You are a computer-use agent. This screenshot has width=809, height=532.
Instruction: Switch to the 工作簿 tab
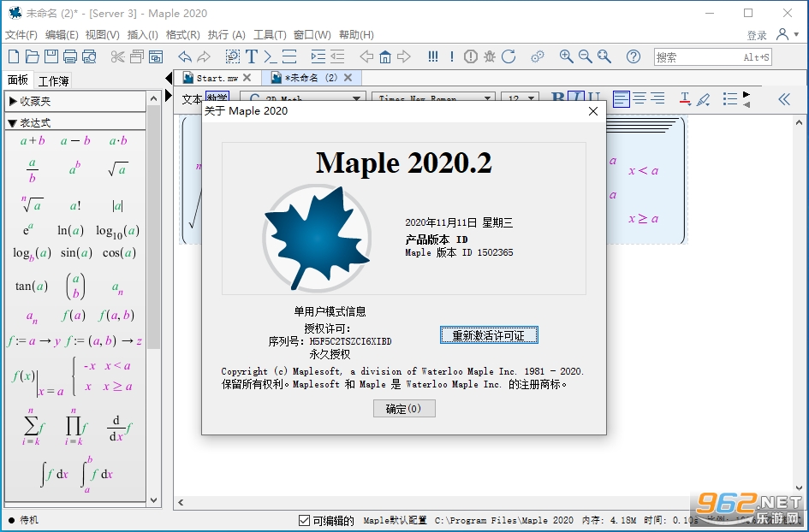tap(53, 81)
